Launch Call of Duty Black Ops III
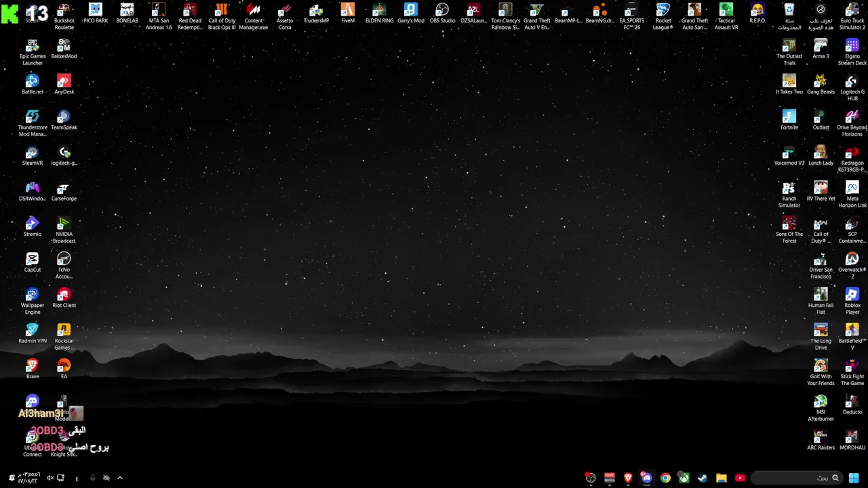The width and height of the screenshot is (868, 488). [222, 16]
